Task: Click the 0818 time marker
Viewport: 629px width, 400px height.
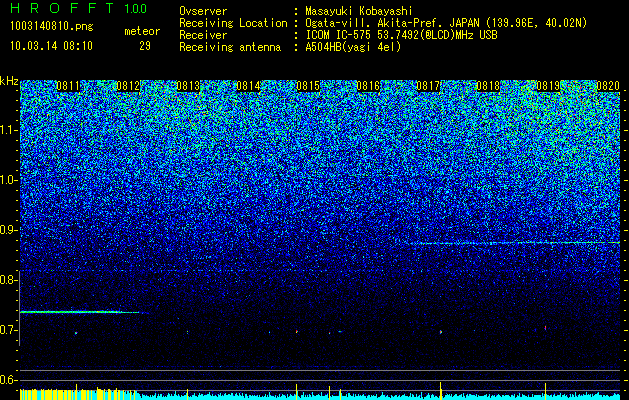Action: click(x=488, y=86)
